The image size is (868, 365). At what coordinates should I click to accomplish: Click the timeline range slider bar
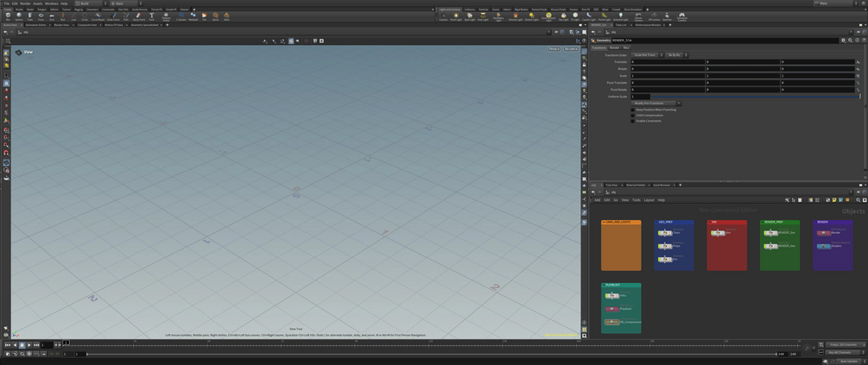pos(431,354)
